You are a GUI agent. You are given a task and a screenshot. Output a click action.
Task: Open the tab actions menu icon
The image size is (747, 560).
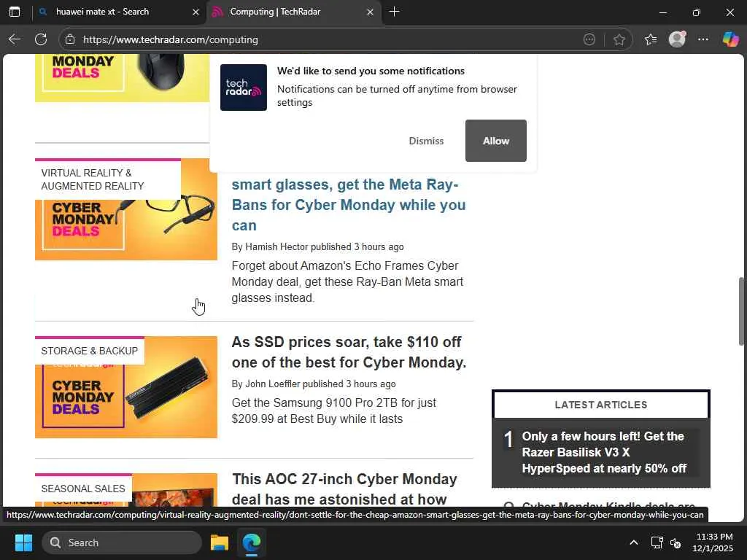tap(15, 12)
